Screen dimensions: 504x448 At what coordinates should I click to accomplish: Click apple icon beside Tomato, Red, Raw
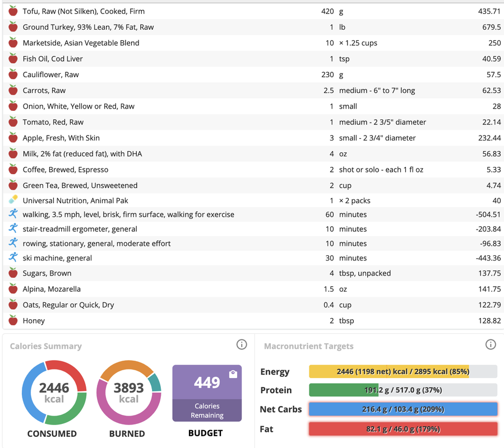(13, 122)
